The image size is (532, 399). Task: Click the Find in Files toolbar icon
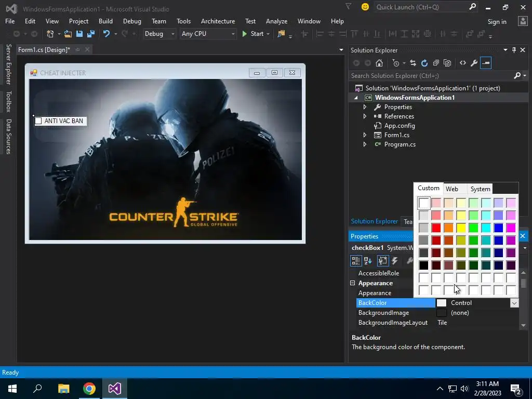(x=281, y=34)
